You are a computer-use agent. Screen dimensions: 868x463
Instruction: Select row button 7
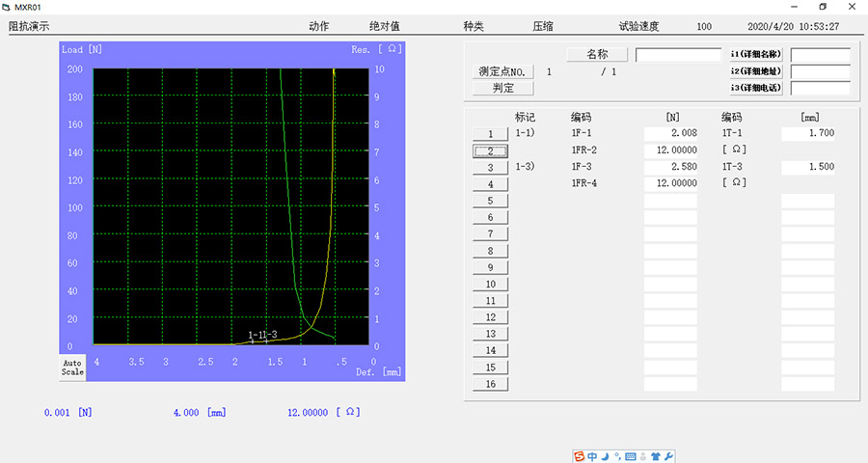pos(491,233)
